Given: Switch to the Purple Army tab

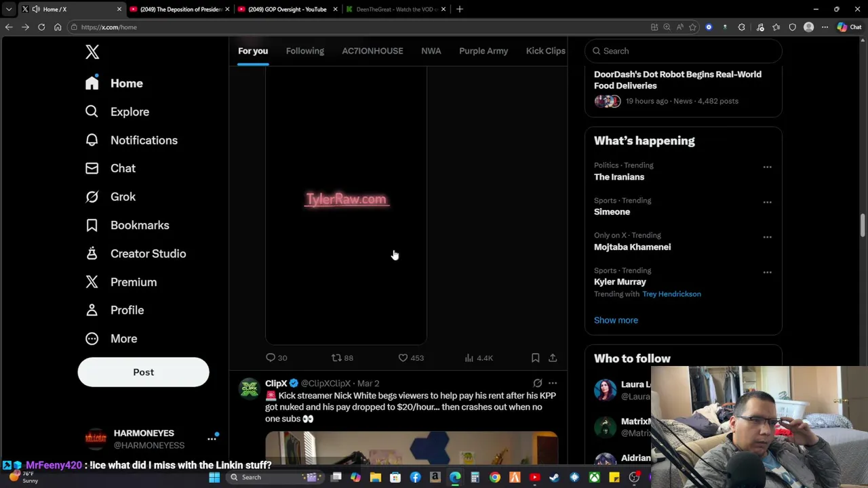Looking at the screenshot, I should pos(484,51).
